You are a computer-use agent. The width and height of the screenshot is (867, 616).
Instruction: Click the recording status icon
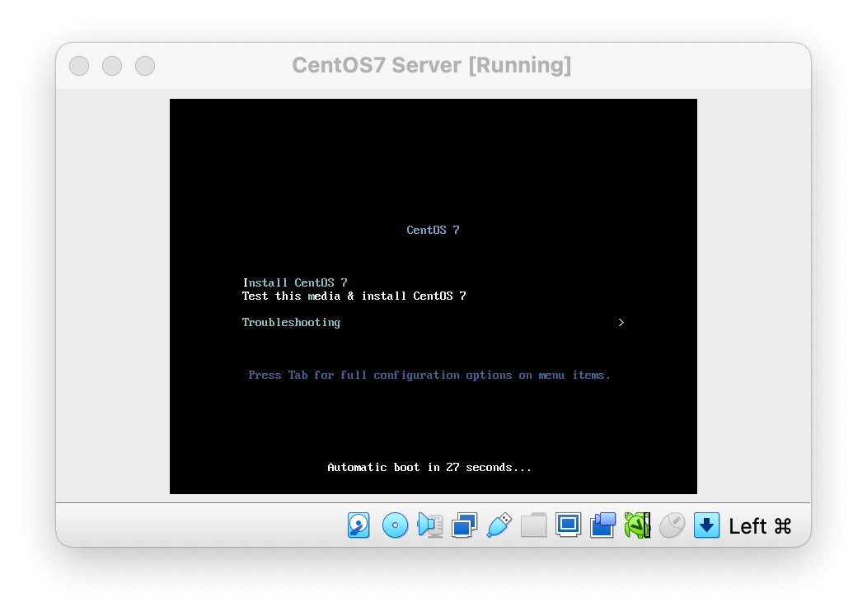pos(602,525)
